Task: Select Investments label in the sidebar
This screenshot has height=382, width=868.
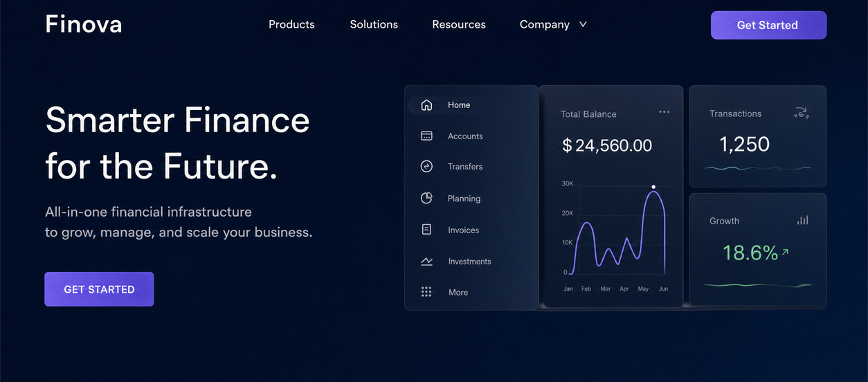Action: (x=469, y=262)
